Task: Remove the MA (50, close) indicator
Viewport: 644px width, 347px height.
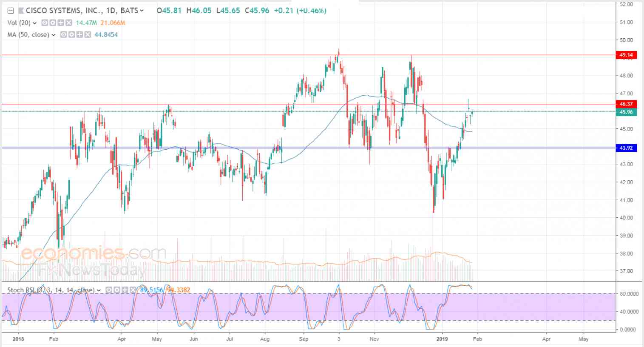Action: point(88,35)
